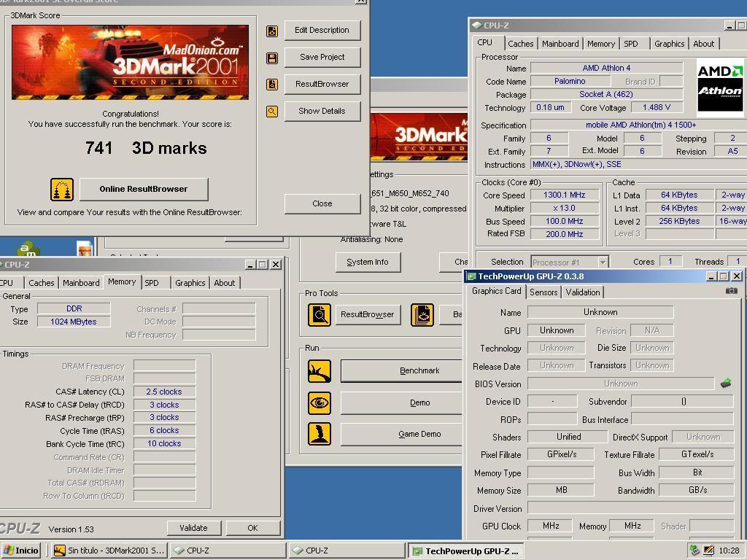Screen dimensions: 747x560
Task: Click the Save Project button
Action: coord(322,57)
